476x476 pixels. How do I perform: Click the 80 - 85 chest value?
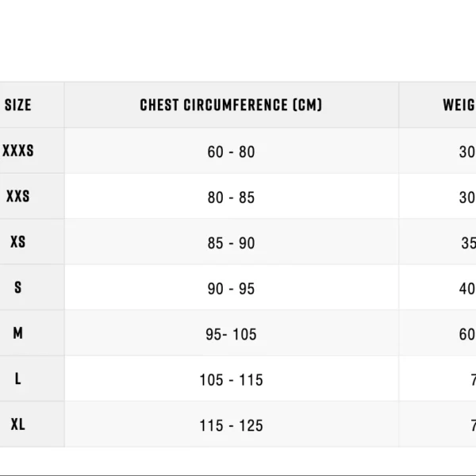tap(231, 198)
